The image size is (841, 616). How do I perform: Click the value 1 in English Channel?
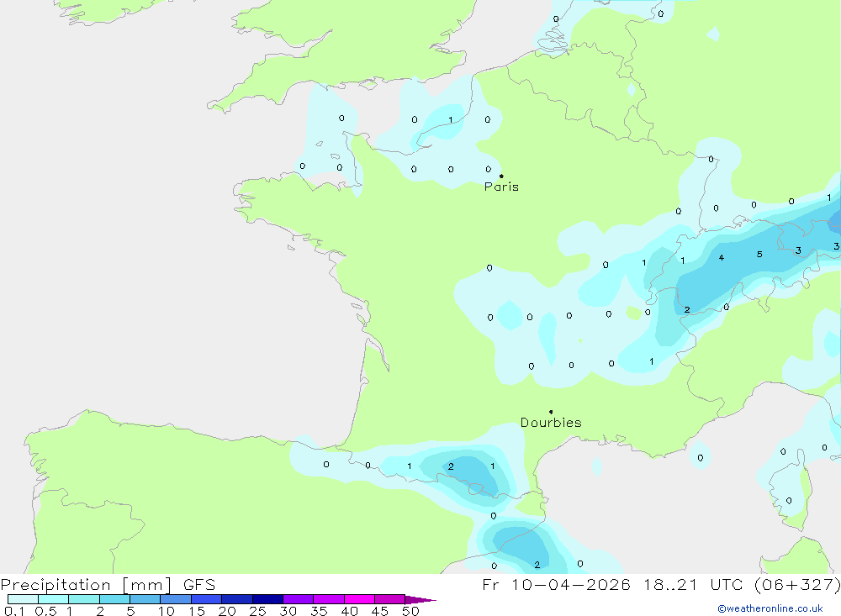click(451, 119)
